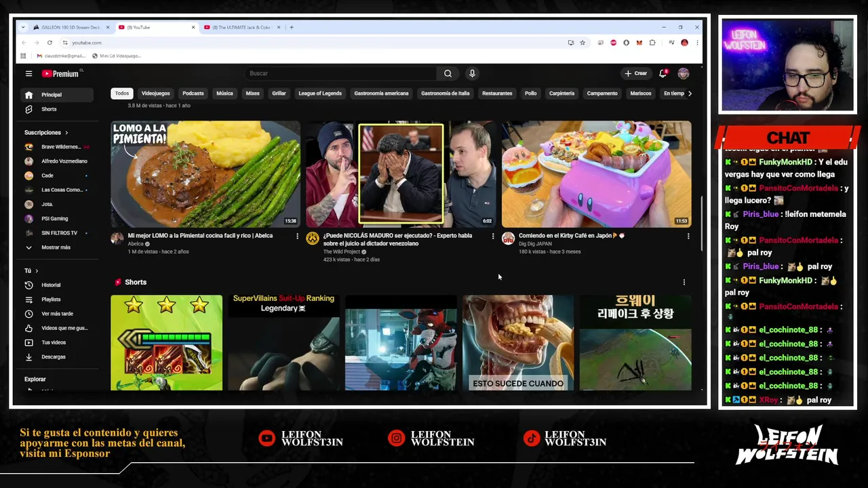Open the three-star green game short
The width and height of the screenshot is (868, 488).
[x=166, y=342]
